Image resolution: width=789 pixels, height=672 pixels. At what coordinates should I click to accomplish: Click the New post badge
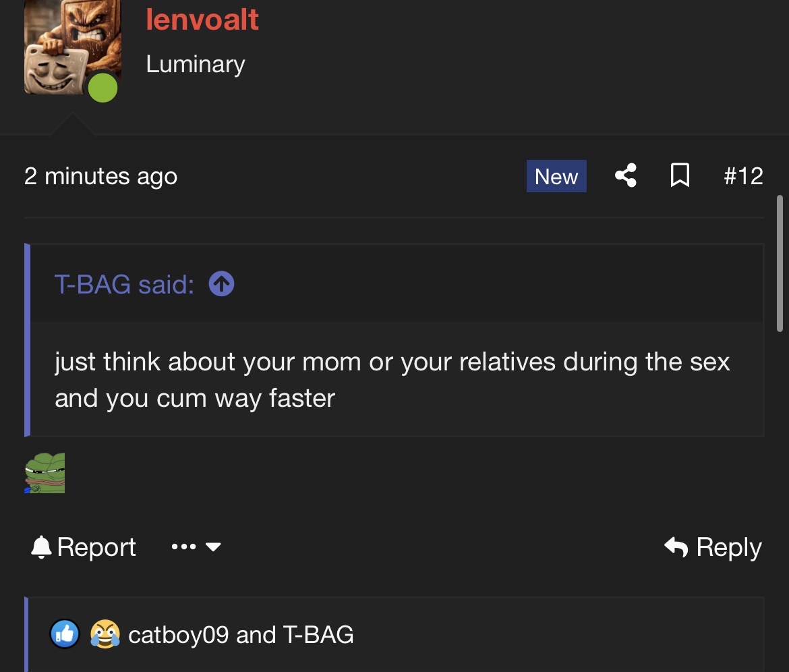tap(556, 176)
